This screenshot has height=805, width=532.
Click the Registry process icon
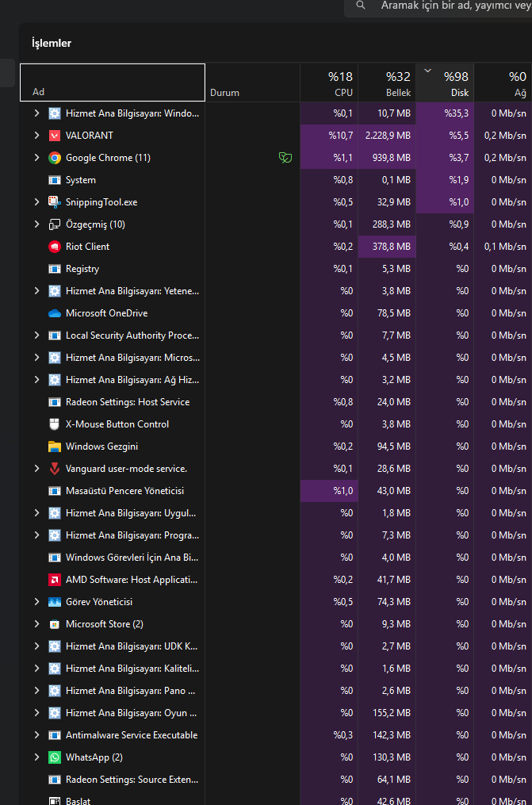[55, 269]
